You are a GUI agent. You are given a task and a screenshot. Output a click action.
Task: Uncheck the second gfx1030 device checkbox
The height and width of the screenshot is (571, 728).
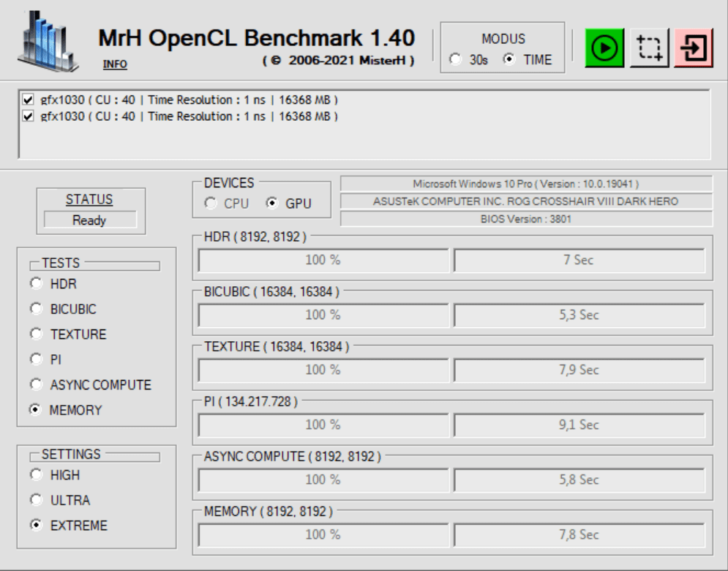(28, 116)
